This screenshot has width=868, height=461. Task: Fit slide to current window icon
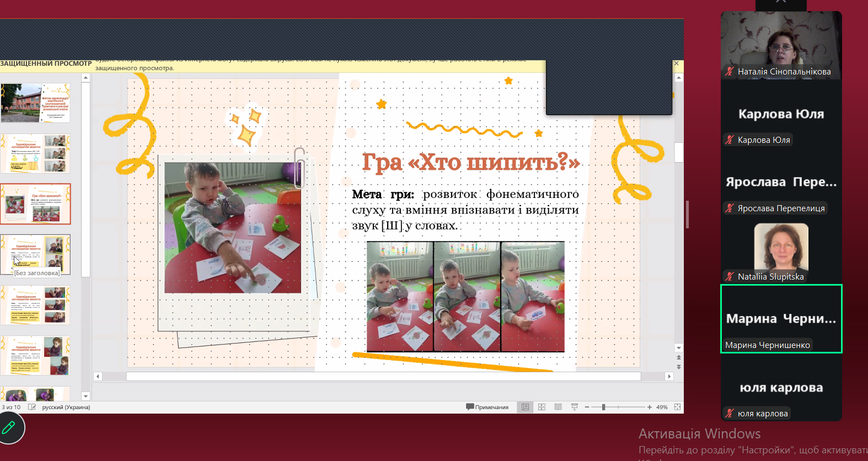point(677,407)
